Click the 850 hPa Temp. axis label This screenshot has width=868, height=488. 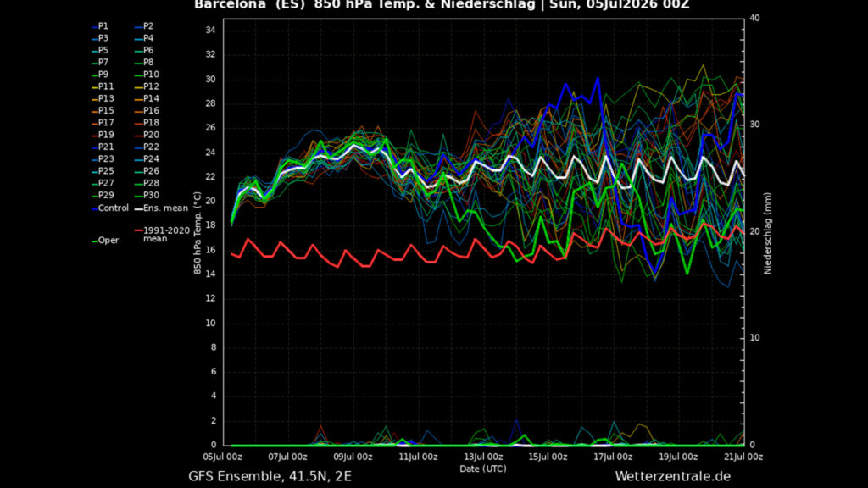(197, 233)
